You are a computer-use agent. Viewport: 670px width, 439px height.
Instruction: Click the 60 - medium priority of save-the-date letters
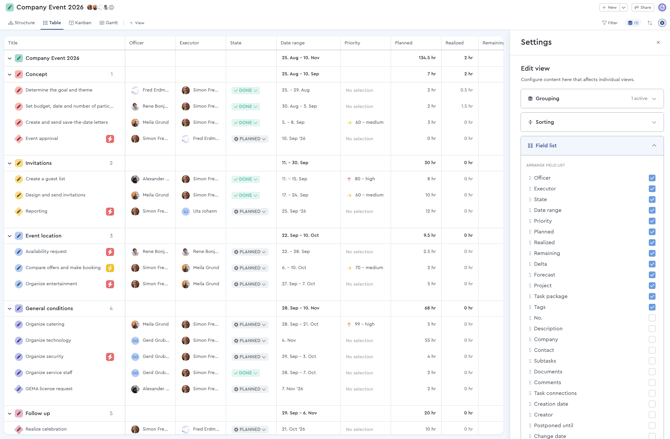pyautogui.click(x=365, y=122)
